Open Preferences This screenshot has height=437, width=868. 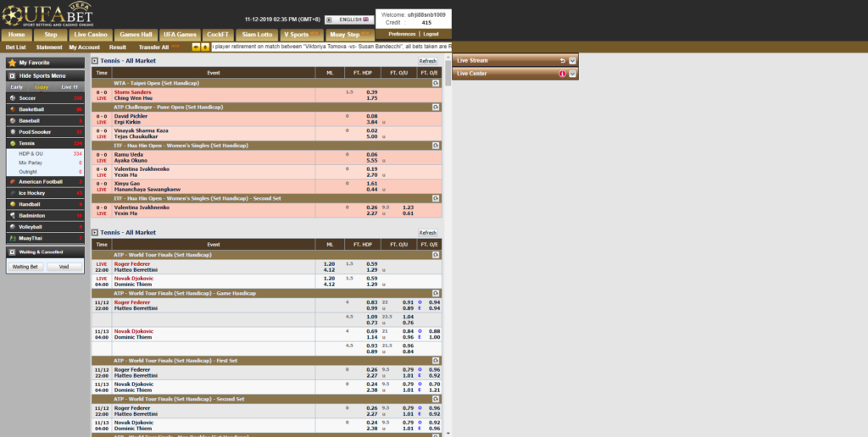pos(402,34)
